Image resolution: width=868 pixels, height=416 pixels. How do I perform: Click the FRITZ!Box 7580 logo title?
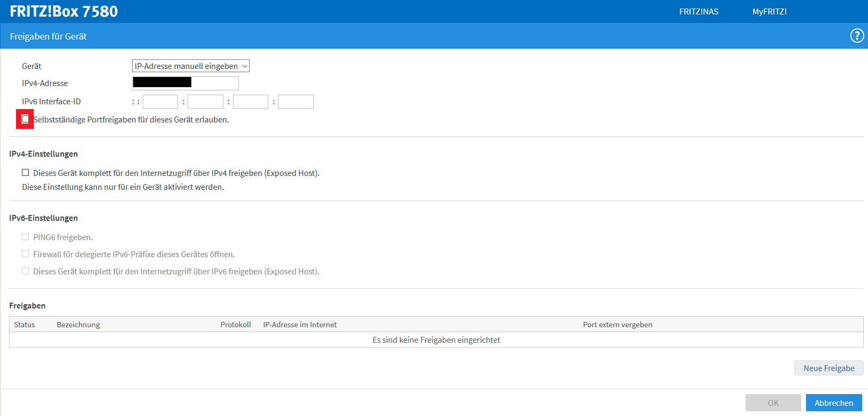pos(64,11)
